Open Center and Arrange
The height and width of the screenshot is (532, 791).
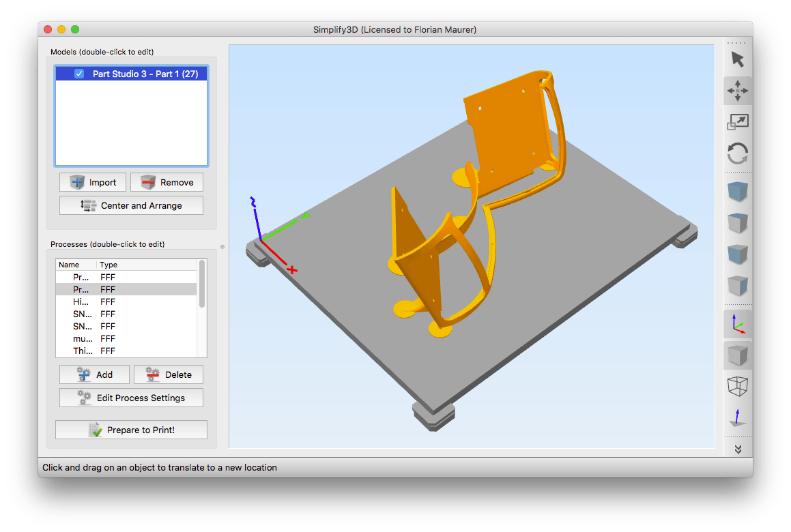pyautogui.click(x=131, y=205)
